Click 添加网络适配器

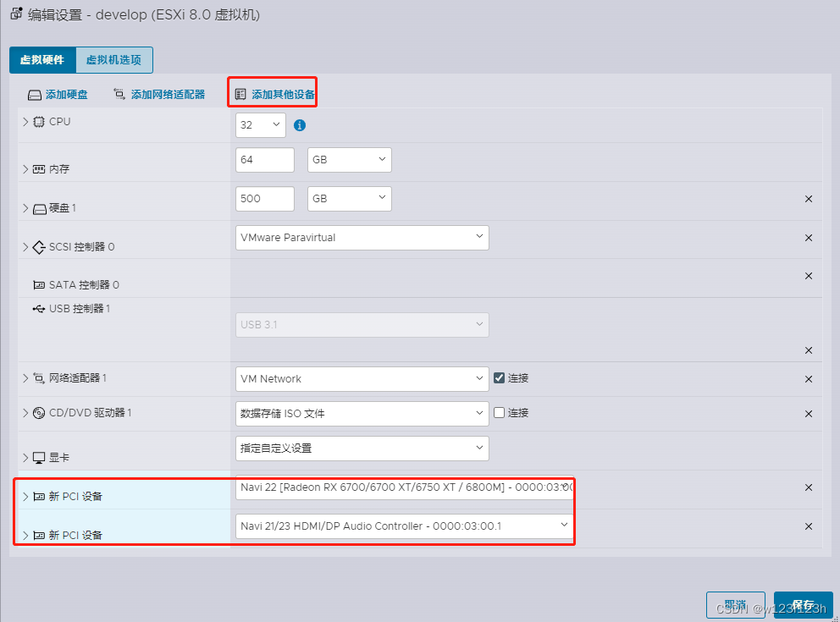[x=159, y=95]
